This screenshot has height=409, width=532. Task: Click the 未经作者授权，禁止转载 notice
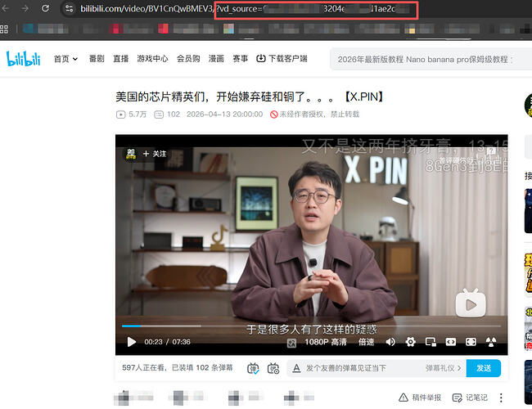point(314,115)
